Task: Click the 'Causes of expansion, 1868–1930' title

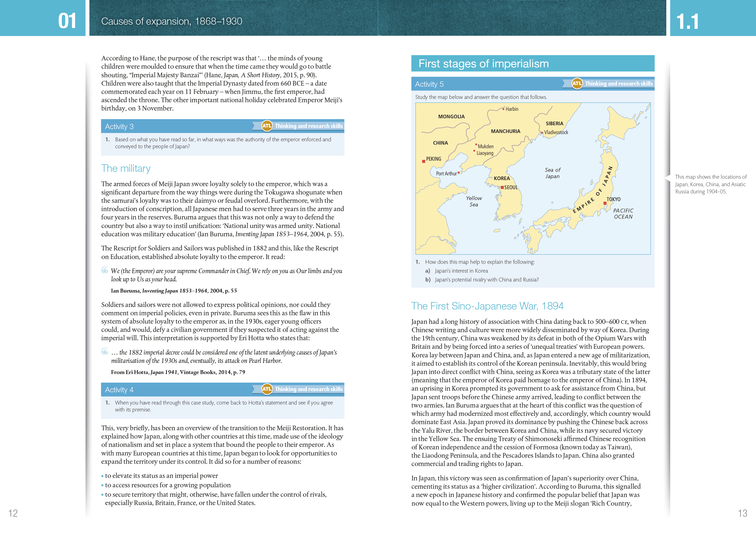Action: (x=172, y=21)
